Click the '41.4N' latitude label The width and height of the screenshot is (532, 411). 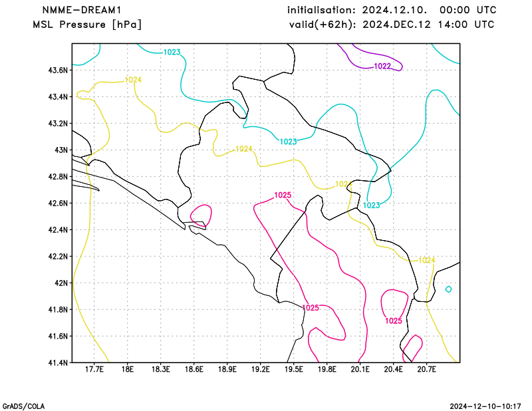pyautogui.click(x=58, y=363)
